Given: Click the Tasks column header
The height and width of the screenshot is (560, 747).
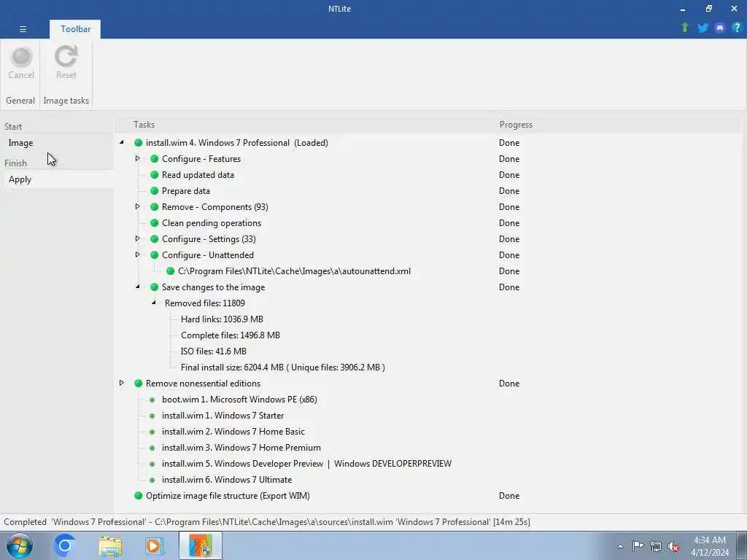Looking at the screenshot, I should 144,125.
